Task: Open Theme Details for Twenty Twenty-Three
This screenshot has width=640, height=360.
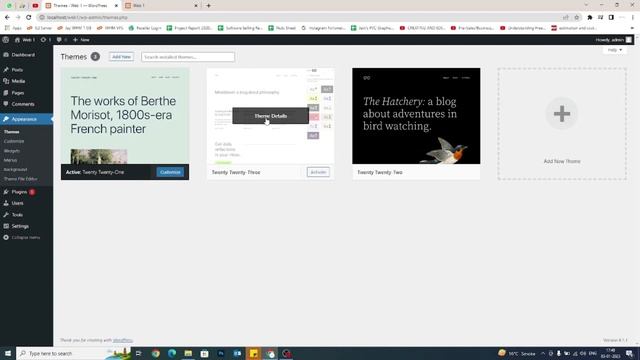Action: click(271, 116)
